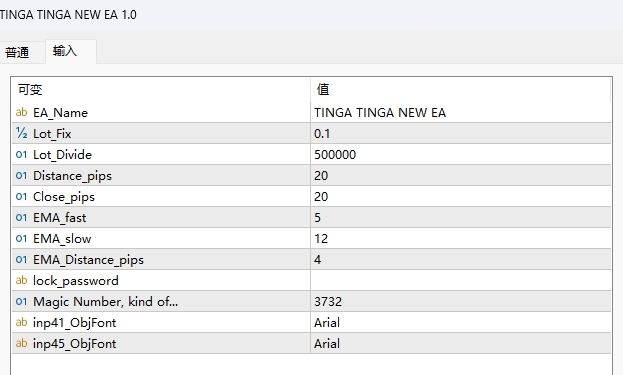Click the double type icon beside Lot_Fix
Screen dimensions: 623x375
coord(21,133)
